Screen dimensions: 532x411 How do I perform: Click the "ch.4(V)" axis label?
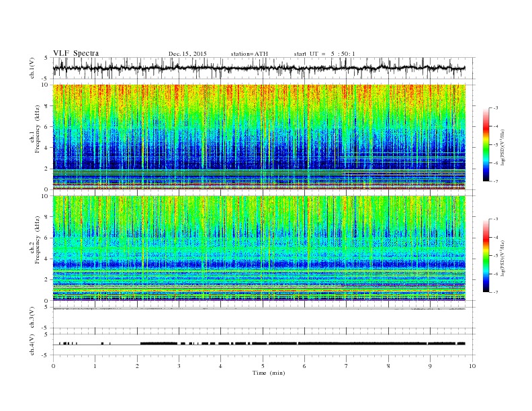(32, 345)
